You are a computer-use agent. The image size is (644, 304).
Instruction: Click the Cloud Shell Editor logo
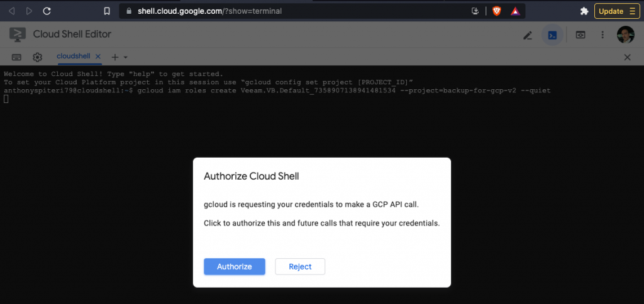18,35
